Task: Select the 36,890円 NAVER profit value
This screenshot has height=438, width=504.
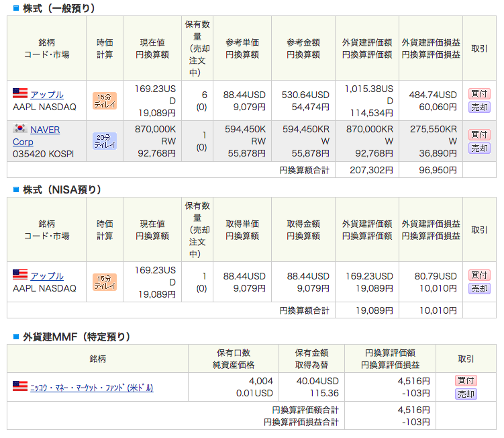Action: pyautogui.click(x=438, y=153)
